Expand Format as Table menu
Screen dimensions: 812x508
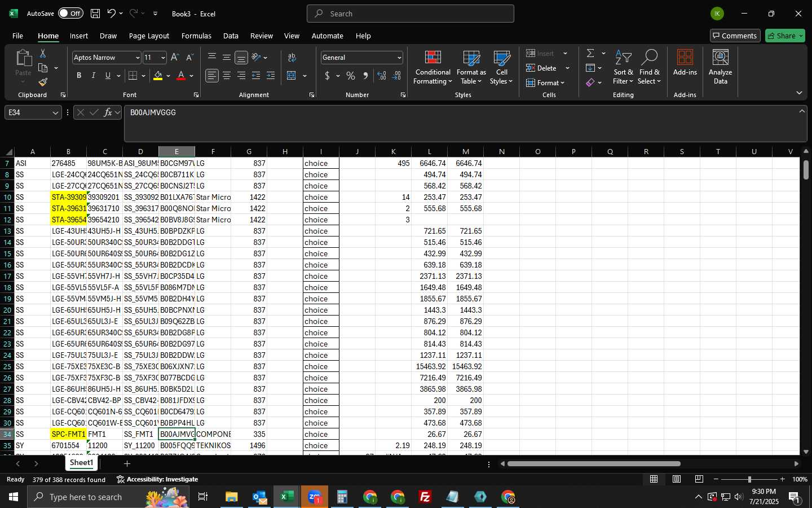pos(471,68)
